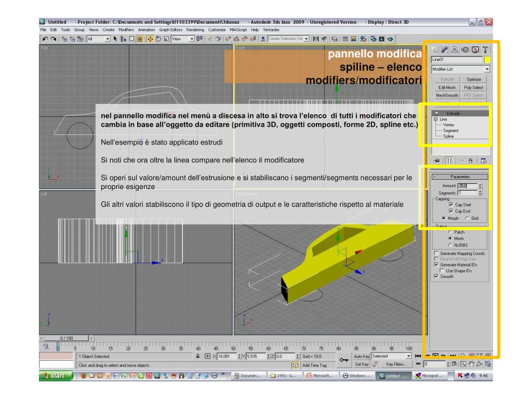This screenshot has width=532, height=399.
Task: Toggle the selection lock icon in status bar
Action: point(198,356)
